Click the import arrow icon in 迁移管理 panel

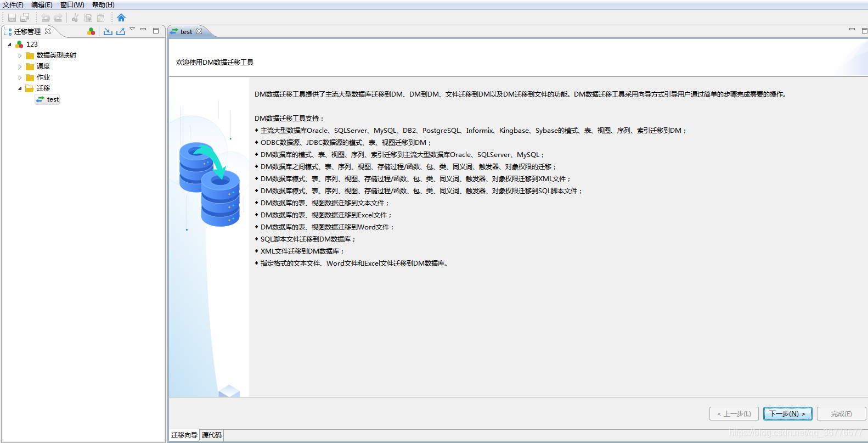(108, 31)
